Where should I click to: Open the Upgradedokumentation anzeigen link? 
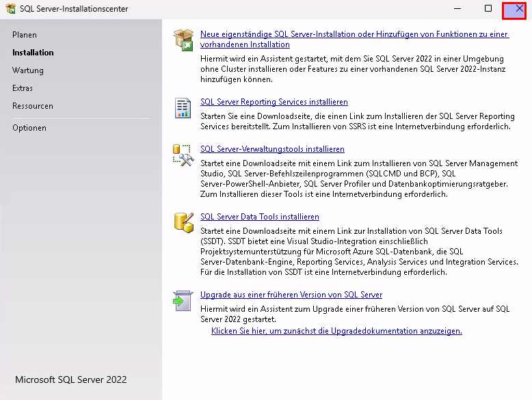[x=336, y=331]
